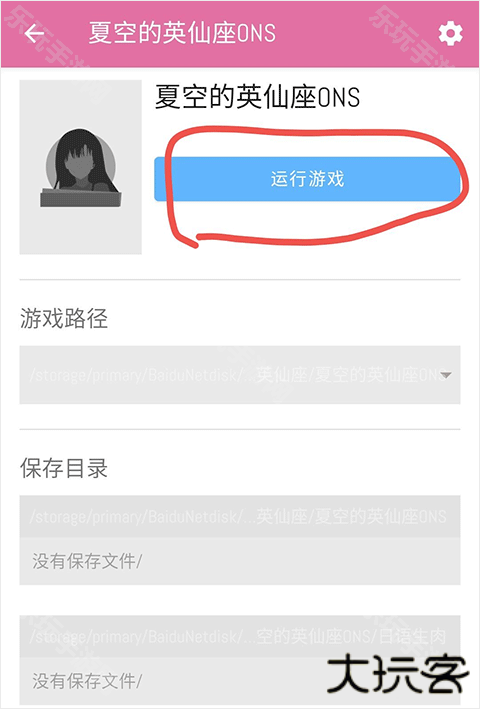Go back using the left arrow icon

34,33
